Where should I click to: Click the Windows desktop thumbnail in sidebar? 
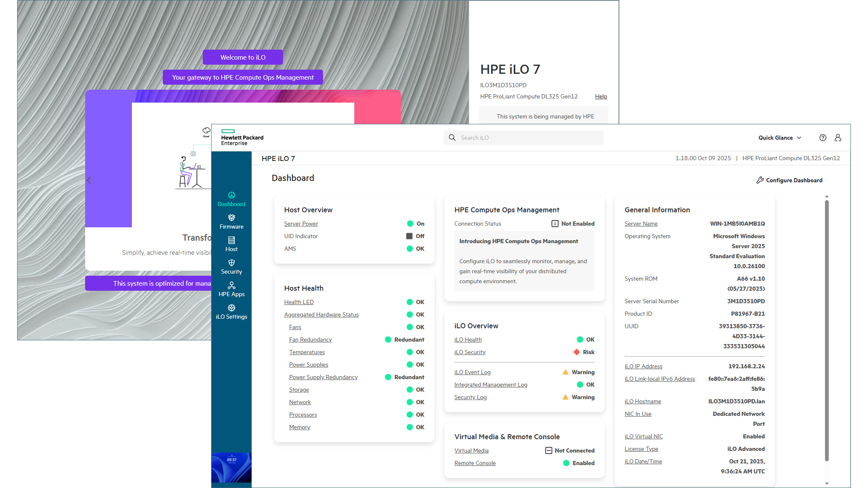click(231, 468)
